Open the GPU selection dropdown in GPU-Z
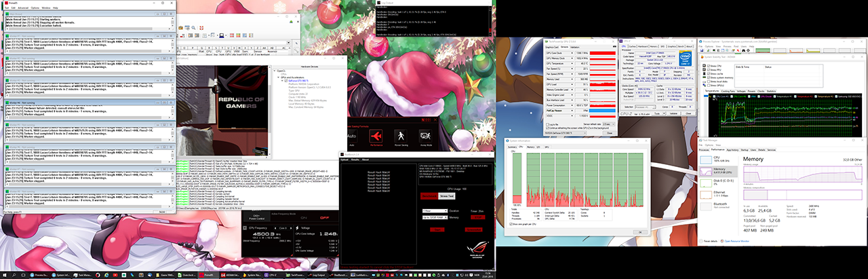868x279 pixels. (566, 133)
